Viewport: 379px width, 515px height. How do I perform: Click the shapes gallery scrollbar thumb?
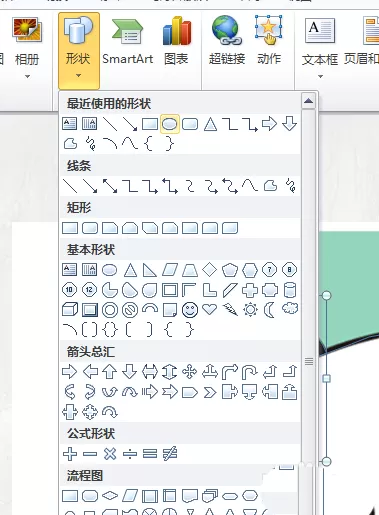coord(309,362)
